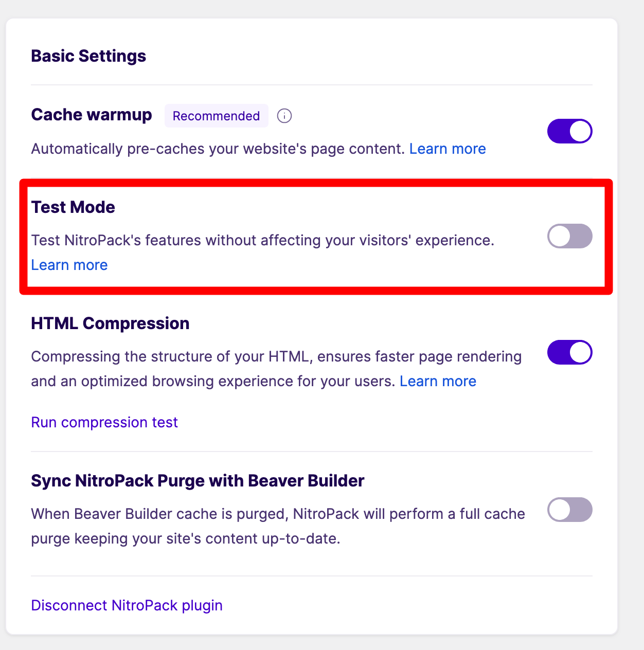644x650 pixels.
Task: Enable the Test Mode toggle
Action: tap(570, 236)
